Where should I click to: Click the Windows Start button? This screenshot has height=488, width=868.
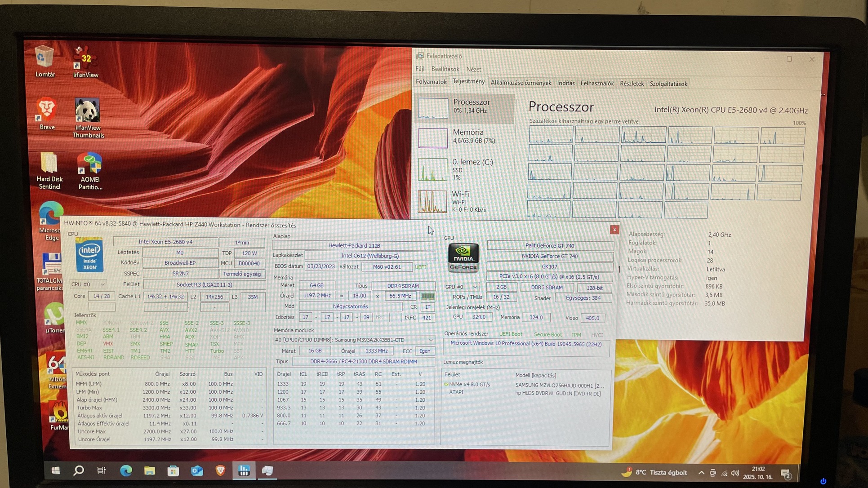(55, 470)
